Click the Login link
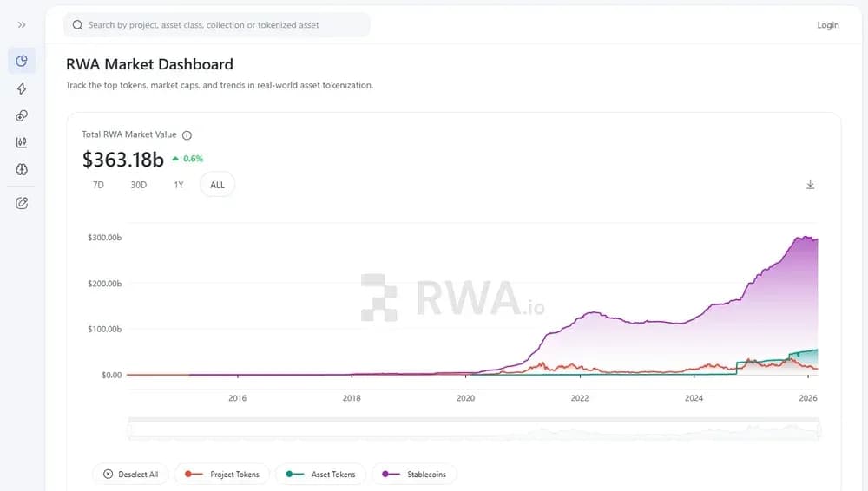The image size is (868, 491). coord(827,25)
